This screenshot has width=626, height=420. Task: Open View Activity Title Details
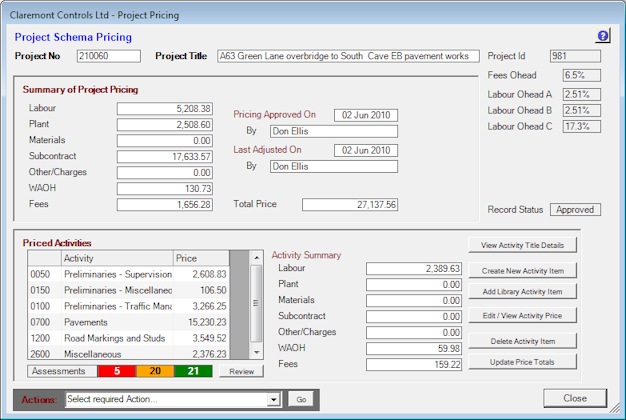(x=522, y=245)
